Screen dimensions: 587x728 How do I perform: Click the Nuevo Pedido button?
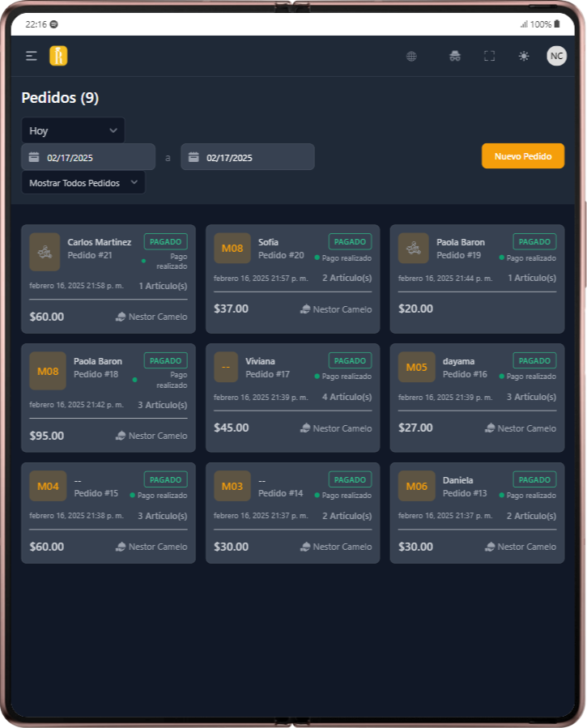(522, 156)
